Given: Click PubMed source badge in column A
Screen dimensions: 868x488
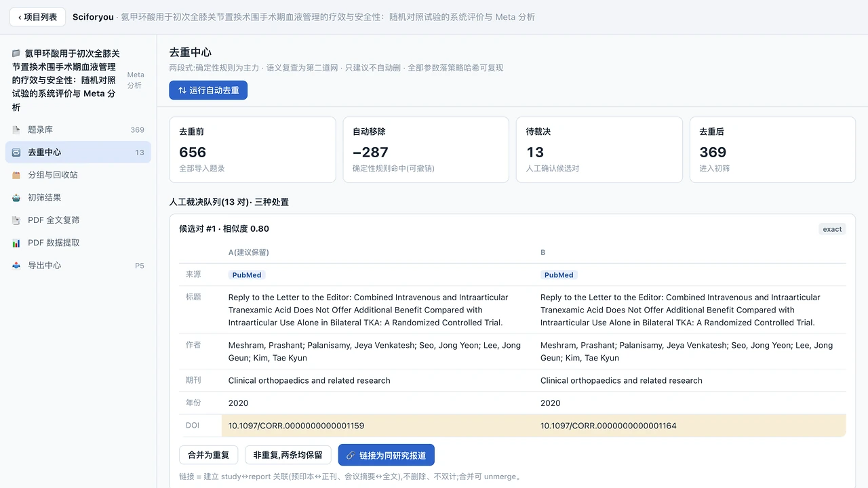Looking at the screenshot, I should [x=247, y=275].
